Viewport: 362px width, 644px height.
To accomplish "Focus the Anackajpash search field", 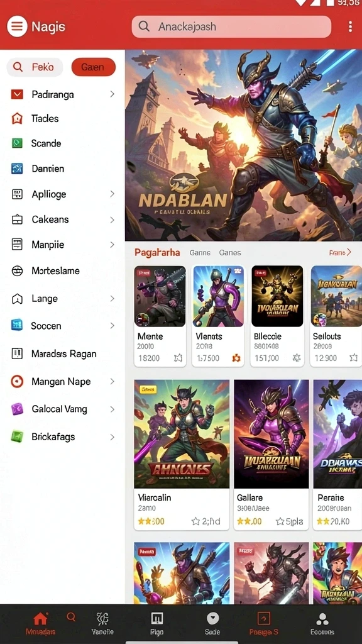I will pyautogui.click(x=231, y=26).
